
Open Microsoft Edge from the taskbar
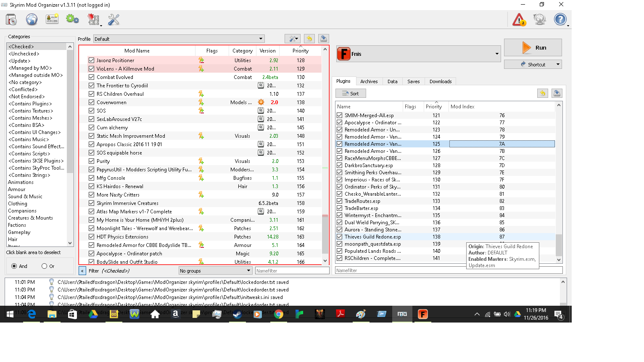point(32,314)
